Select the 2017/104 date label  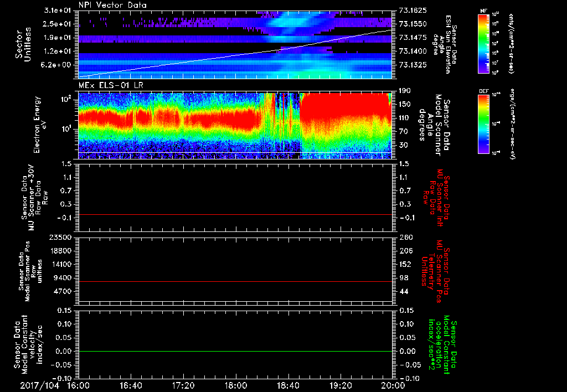[x=39, y=385]
